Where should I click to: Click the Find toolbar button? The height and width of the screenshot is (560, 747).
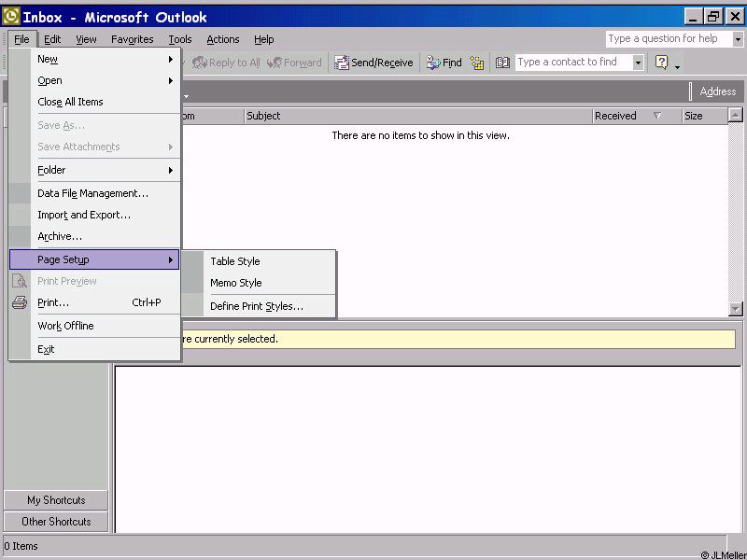coord(444,63)
